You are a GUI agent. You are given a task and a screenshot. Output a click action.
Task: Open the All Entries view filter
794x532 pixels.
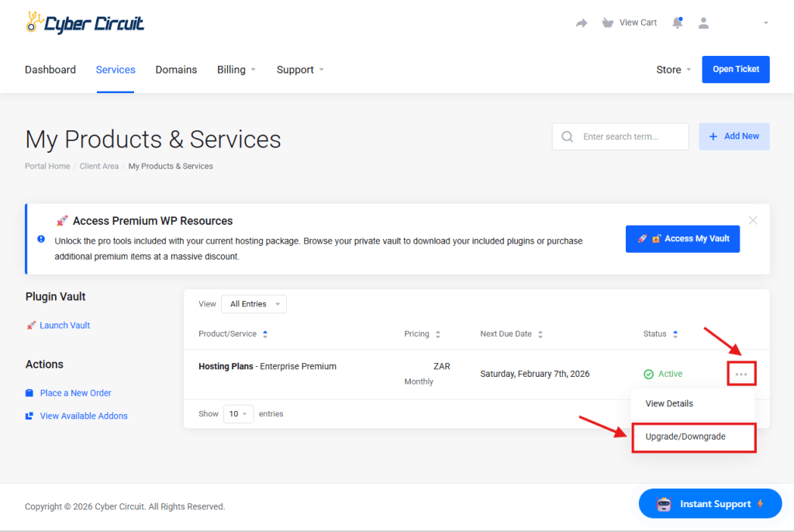(x=254, y=304)
